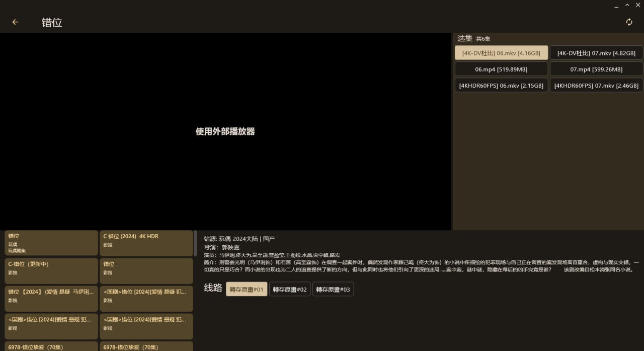Click the refresh icon at top right

click(629, 22)
